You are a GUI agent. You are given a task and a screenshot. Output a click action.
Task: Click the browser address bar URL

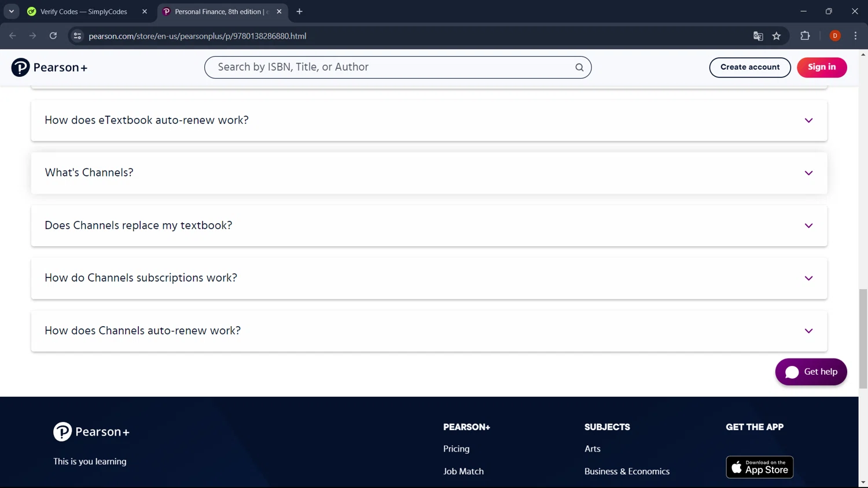pos(197,36)
